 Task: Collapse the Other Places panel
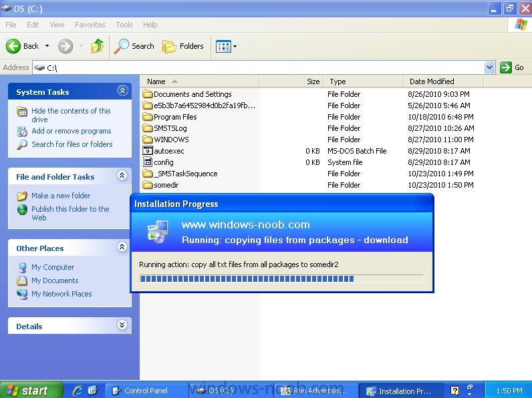coord(122,246)
